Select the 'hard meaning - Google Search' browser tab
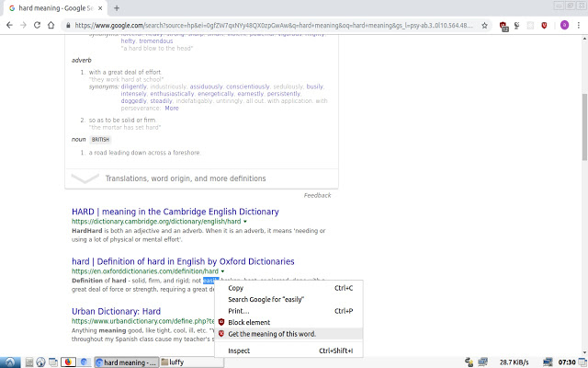Viewport: 588px width, 368px height. (x=55, y=8)
